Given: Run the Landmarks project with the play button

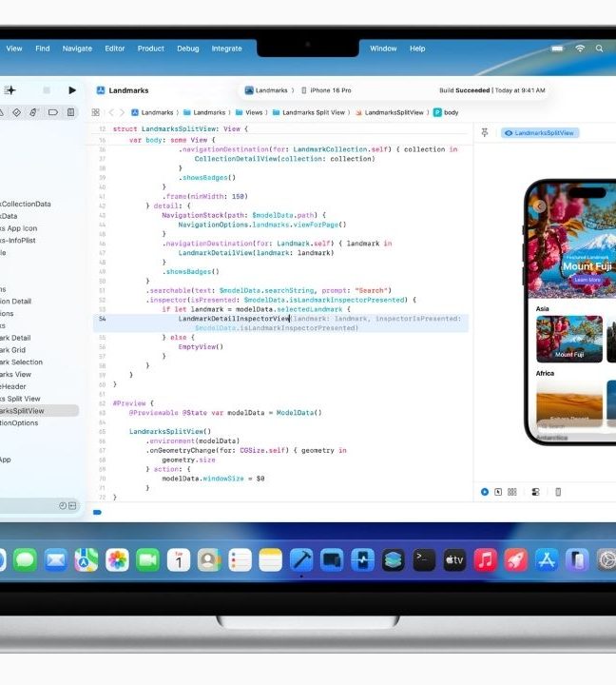Looking at the screenshot, I should click(72, 90).
